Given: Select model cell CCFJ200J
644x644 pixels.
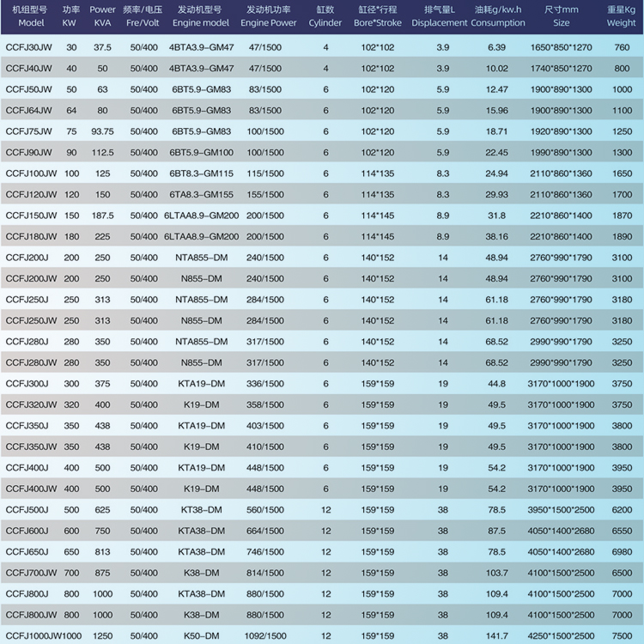Looking at the screenshot, I should 27,258.
